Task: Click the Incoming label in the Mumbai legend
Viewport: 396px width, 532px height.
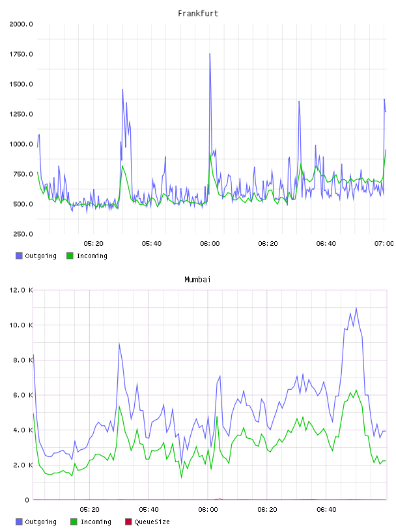Action: [x=96, y=522]
